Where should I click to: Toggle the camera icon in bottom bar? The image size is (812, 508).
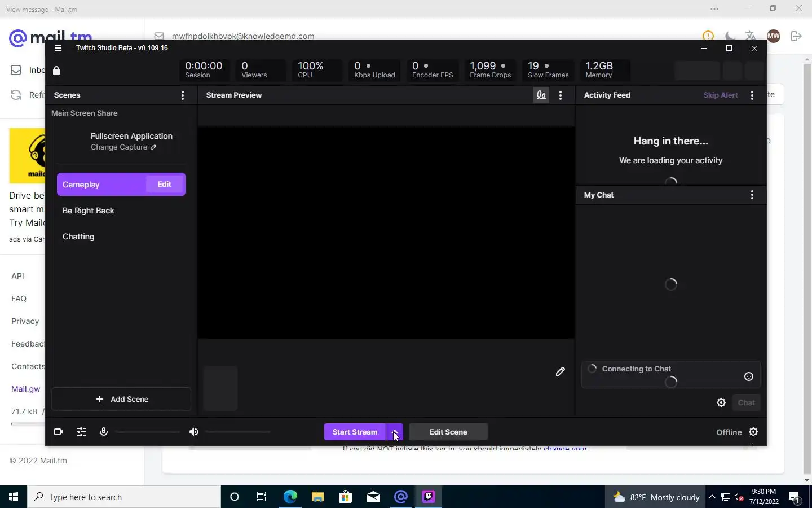[59, 432]
